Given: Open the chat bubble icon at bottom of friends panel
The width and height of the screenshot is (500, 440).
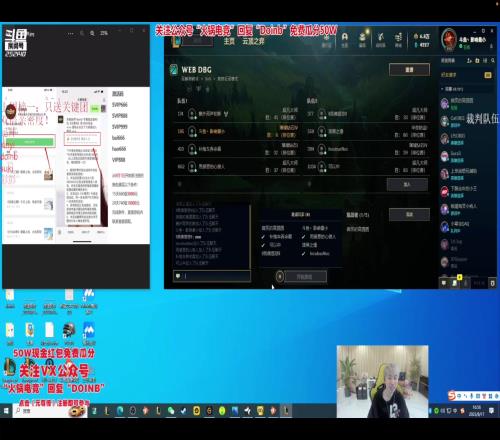Looking at the screenshot, I should [444, 283].
